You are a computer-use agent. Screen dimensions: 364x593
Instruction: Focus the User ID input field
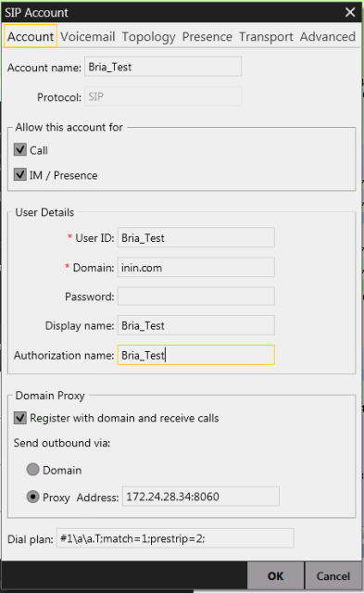[195, 237]
